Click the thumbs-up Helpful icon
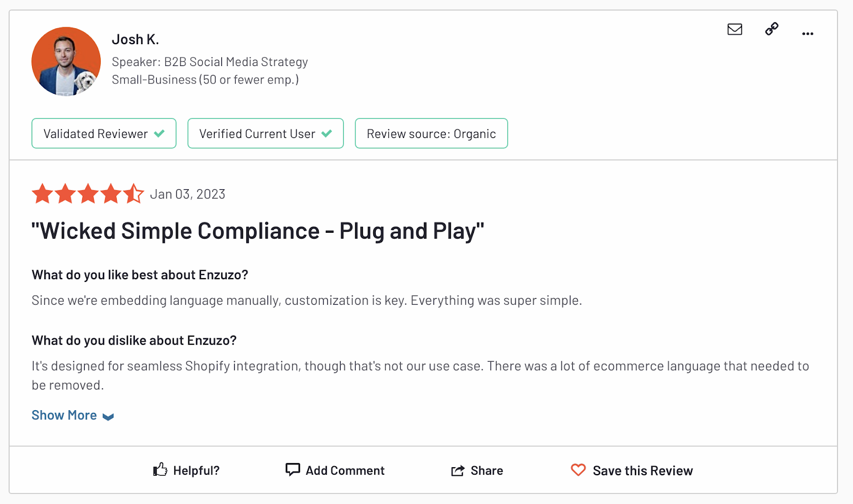The width and height of the screenshot is (853, 504). tap(160, 470)
